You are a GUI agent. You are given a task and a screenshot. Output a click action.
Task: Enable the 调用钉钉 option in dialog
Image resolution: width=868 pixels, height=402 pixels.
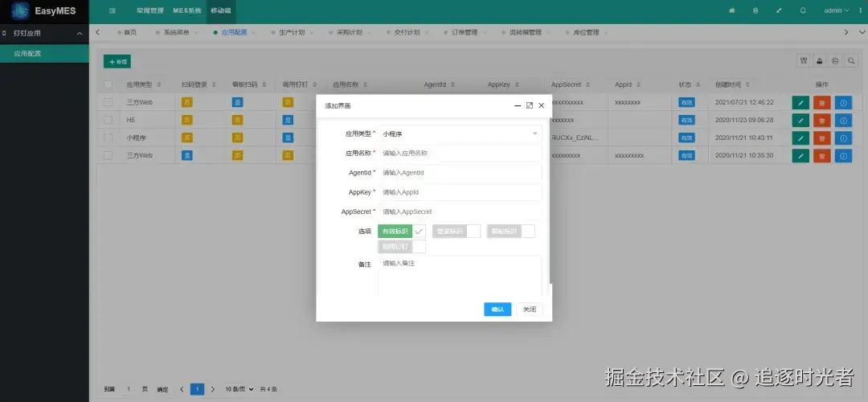click(402, 247)
